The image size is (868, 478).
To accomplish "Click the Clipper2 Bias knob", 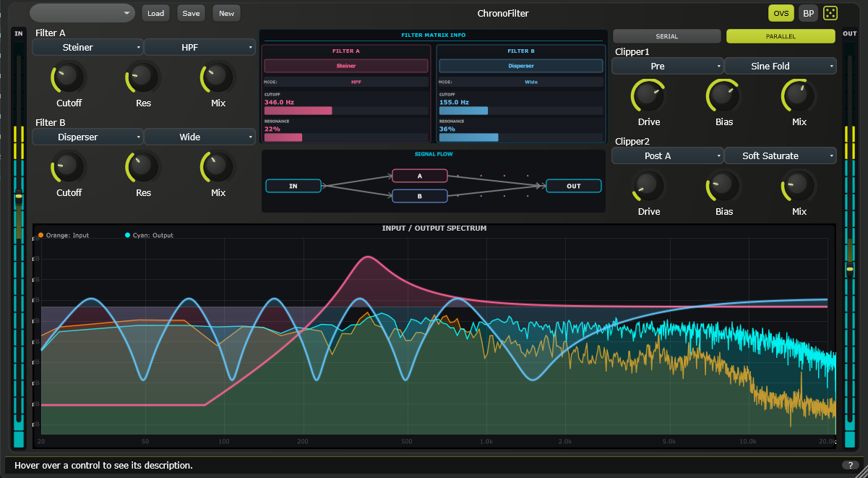I will (723, 186).
